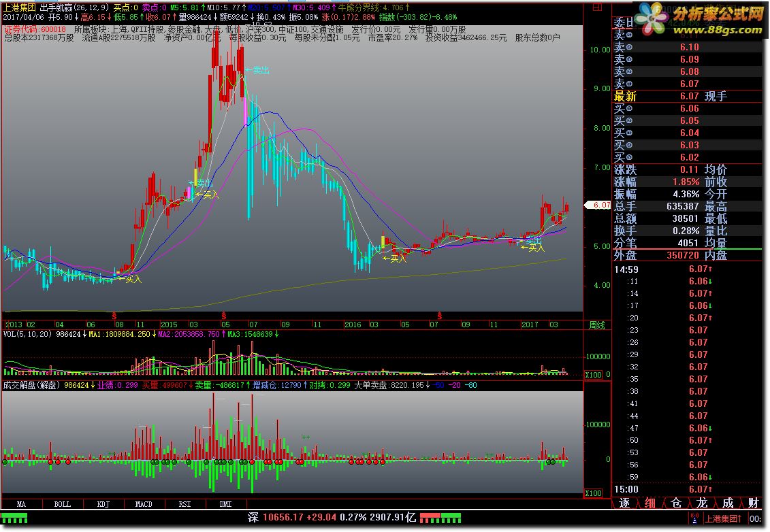Click the green bars indicator at the bottom left
Image resolution: width=770 pixels, height=532 pixels.
click(x=15, y=518)
